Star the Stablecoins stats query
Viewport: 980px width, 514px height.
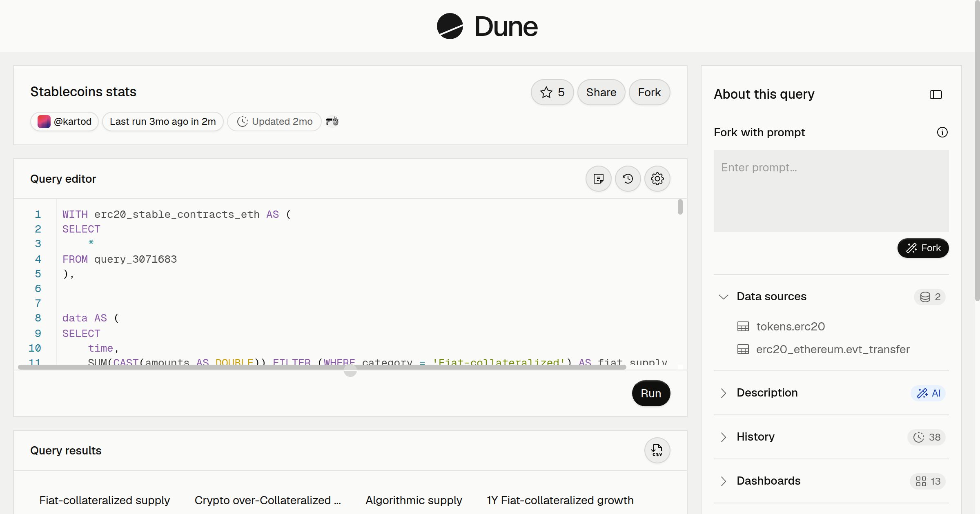pos(552,92)
